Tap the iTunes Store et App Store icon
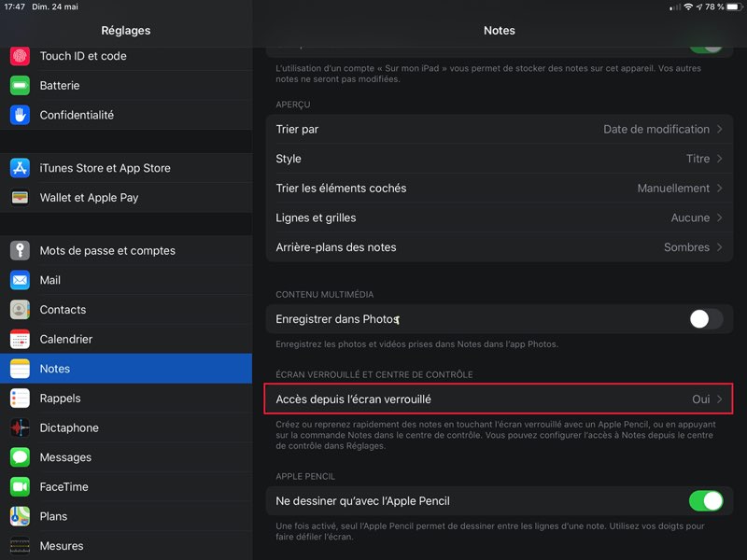 click(x=21, y=168)
